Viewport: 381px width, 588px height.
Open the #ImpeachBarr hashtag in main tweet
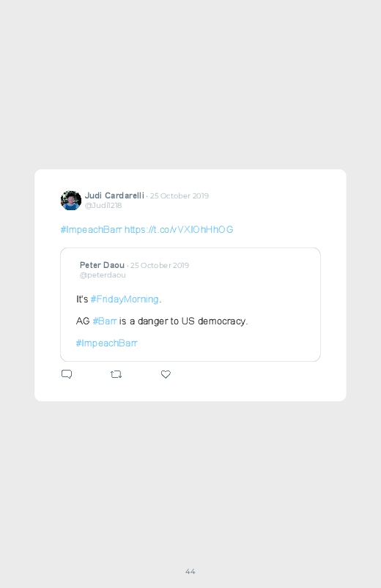pos(91,229)
